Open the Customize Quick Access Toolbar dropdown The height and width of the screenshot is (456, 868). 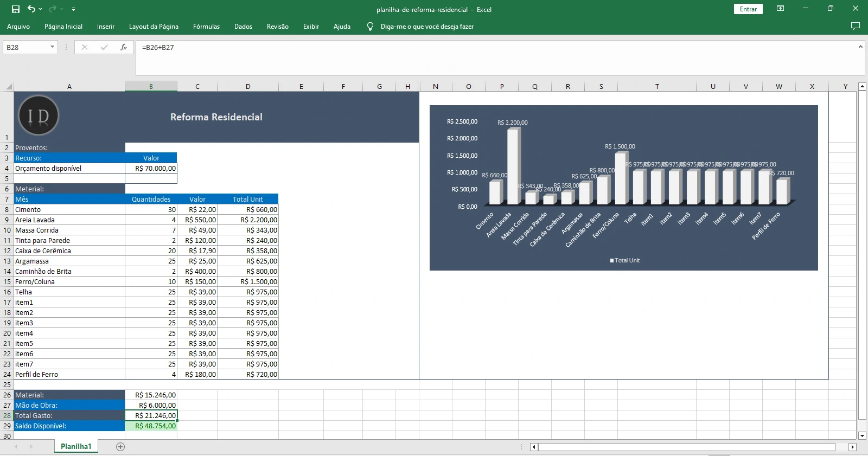73,9
